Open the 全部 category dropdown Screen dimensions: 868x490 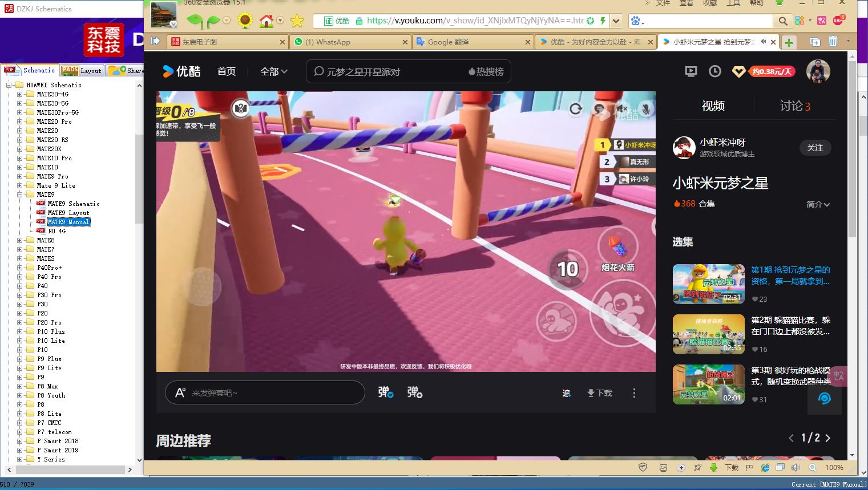(274, 71)
